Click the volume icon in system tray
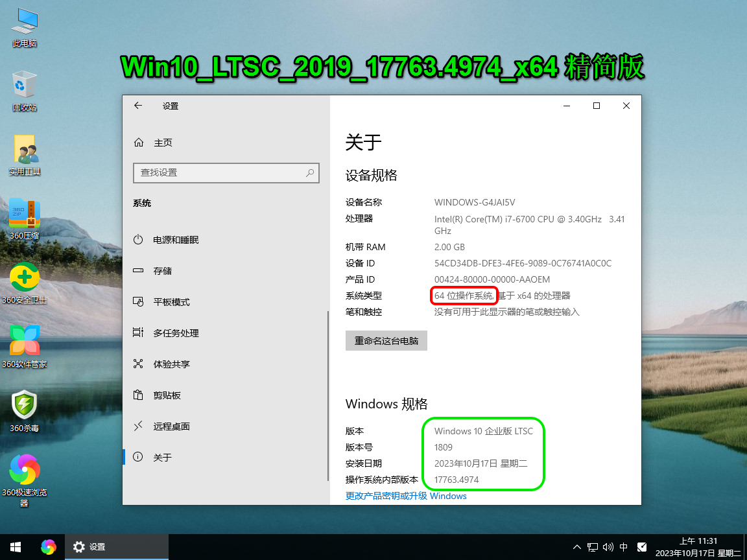This screenshot has width=747, height=560. coord(608,547)
